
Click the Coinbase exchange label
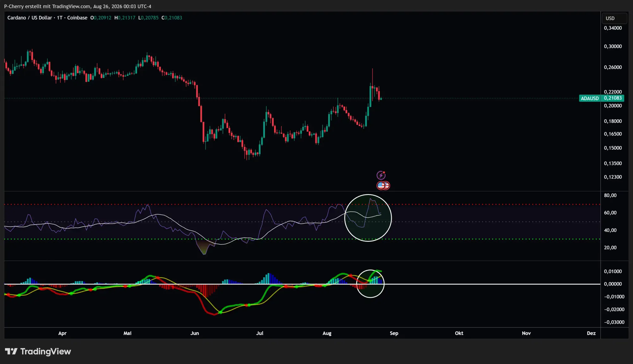(77, 18)
